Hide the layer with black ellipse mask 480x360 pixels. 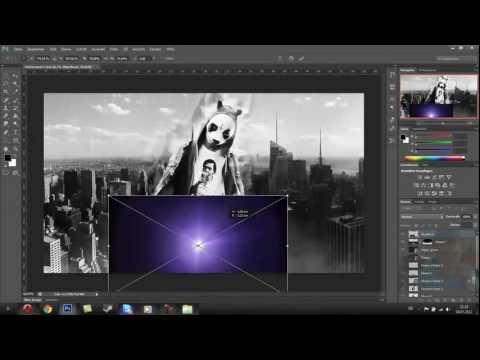(x=404, y=242)
